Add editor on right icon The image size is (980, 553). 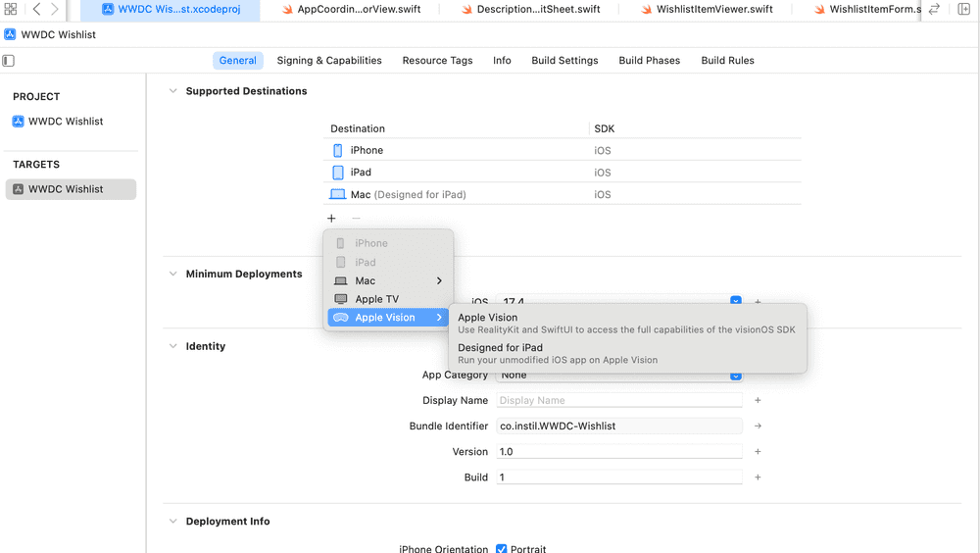coord(963,9)
